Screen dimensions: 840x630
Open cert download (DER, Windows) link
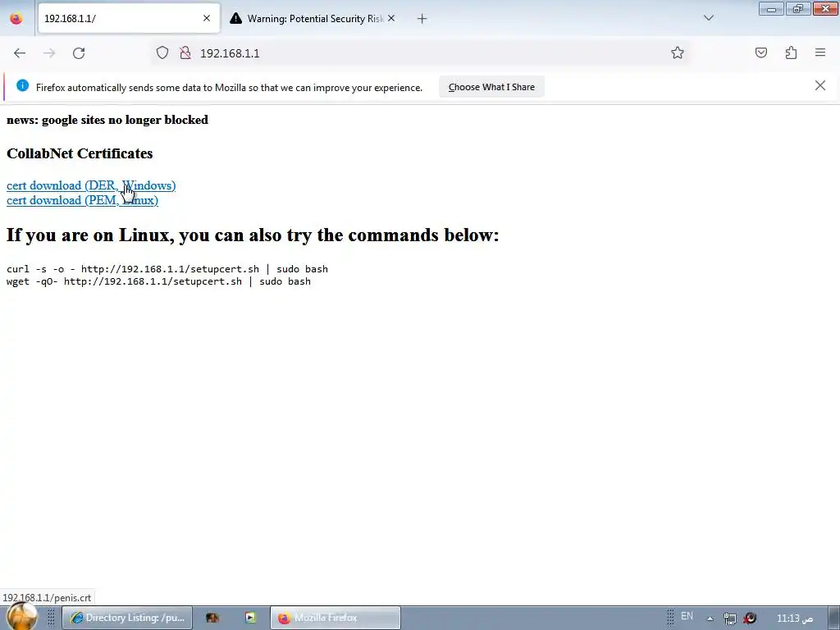coord(91,185)
